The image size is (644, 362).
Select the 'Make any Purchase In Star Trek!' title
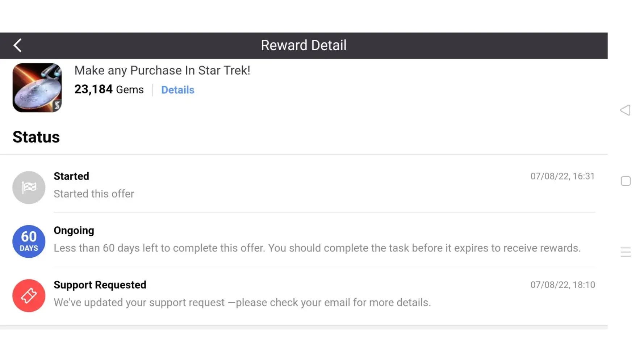pyautogui.click(x=162, y=70)
